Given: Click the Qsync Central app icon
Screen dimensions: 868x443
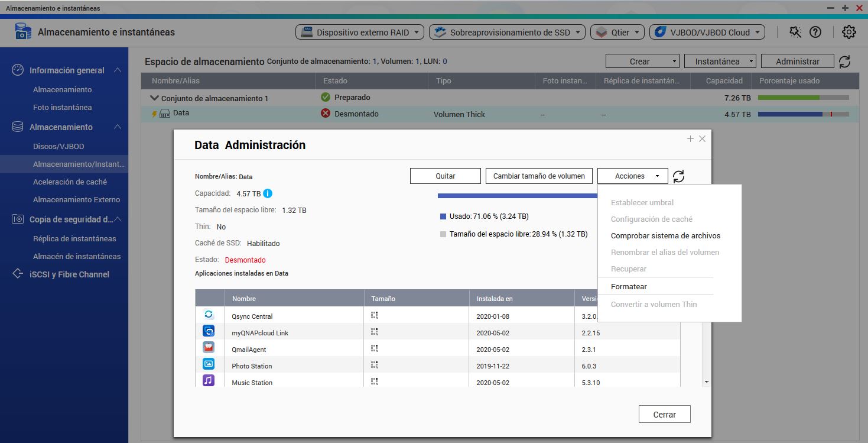Looking at the screenshot, I should 209,315.
